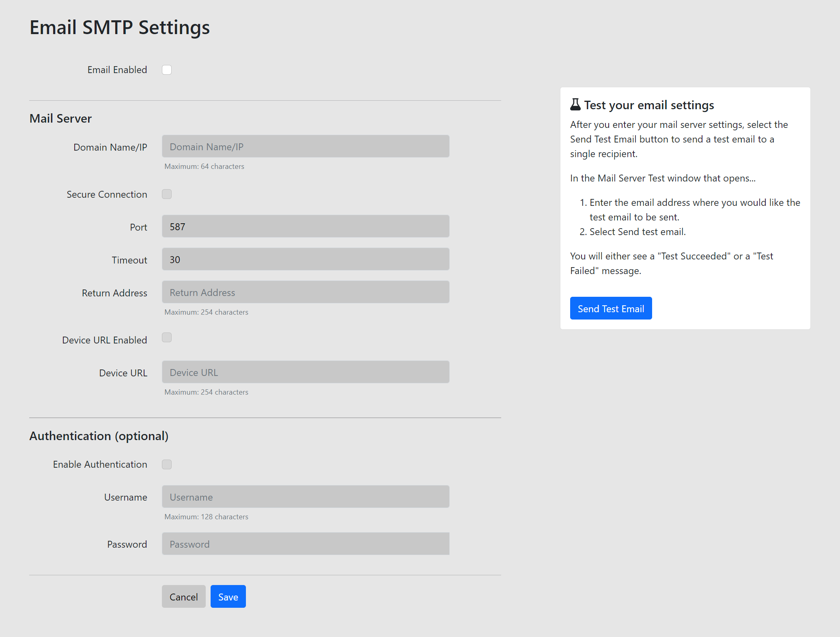Click the Password input field
Viewport: 840px width, 637px height.
pos(305,544)
